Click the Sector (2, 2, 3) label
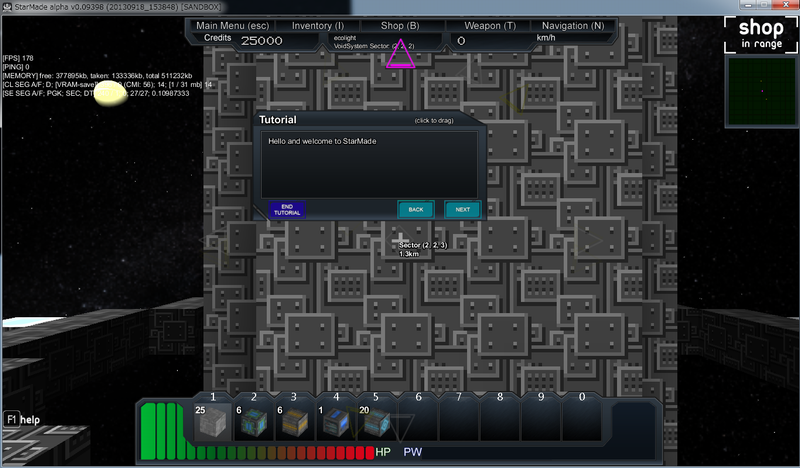The height and width of the screenshot is (468, 800). (x=423, y=245)
